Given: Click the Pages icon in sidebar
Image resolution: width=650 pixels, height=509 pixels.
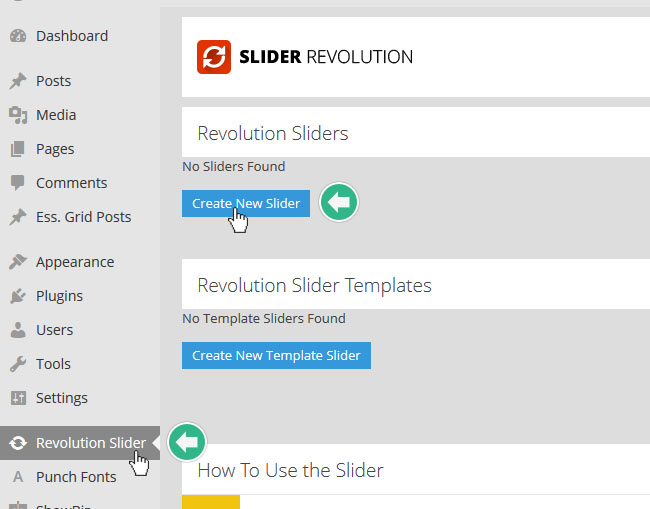Looking at the screenshot, I should (17, 149).
